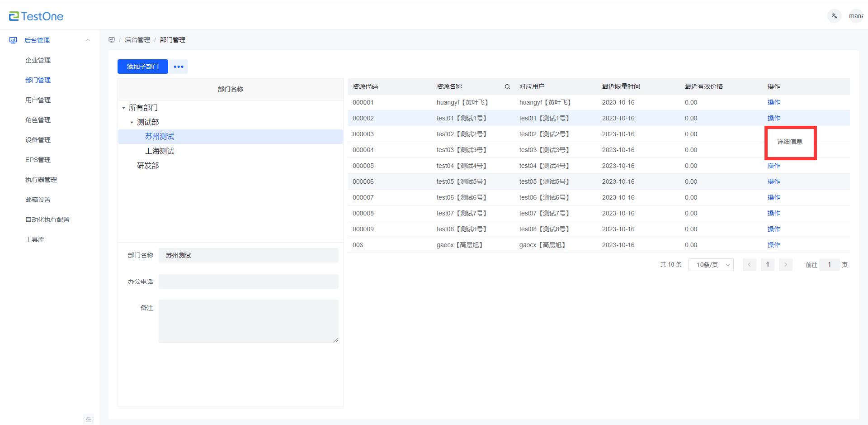Screen dimensions: 868x425
Task: Click the 办公电话 input field
Action: coord(248,282)
